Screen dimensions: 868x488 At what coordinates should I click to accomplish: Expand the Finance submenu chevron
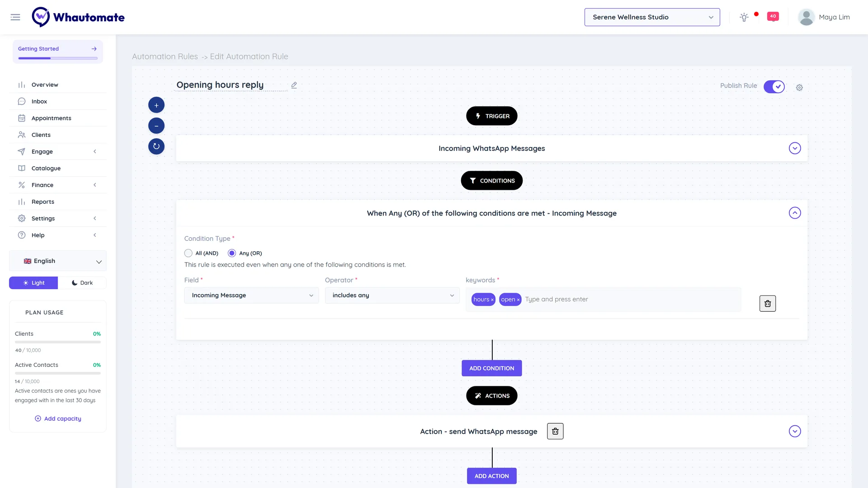(x=95, y=185)
